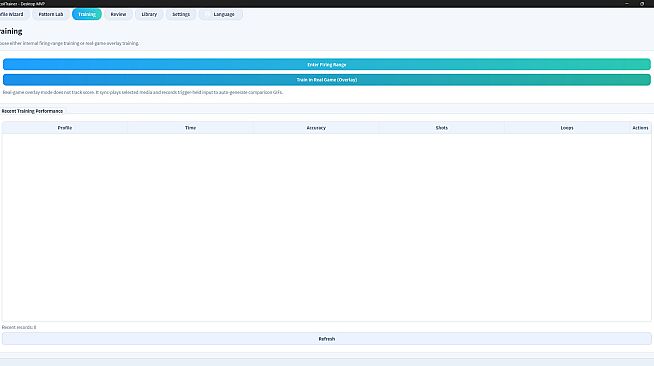The width and height of the screenshot is (654, 366).
Task: Open the Settings tab
Action: point(181,14)
